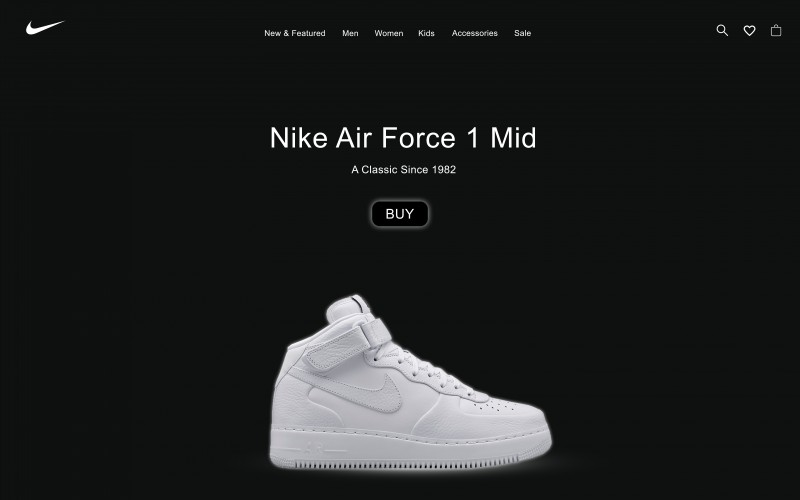Click the Nike Air Force 1 Mid heading
800x500 pixels.
point(403,138)
